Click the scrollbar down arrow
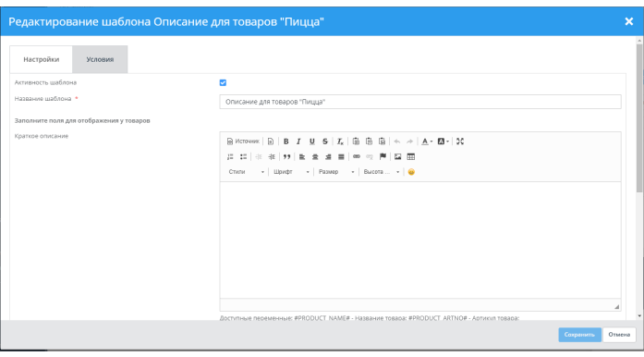 pos(639,316)
